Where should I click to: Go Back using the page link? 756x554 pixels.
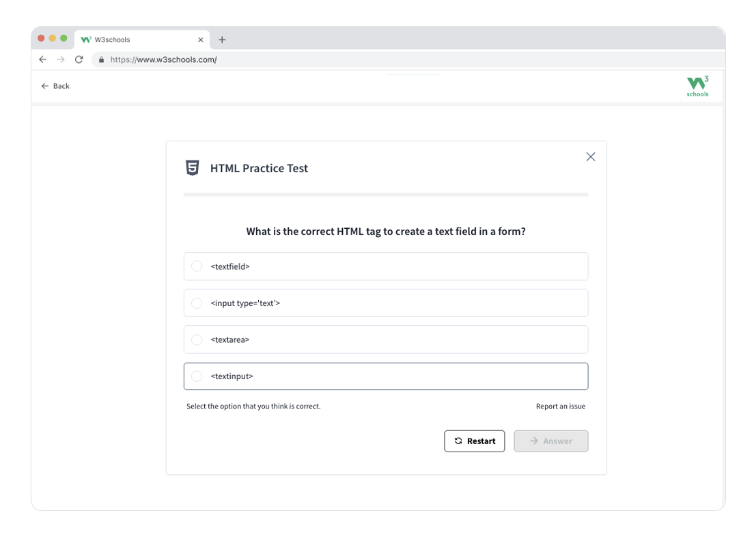click(55, 86)
